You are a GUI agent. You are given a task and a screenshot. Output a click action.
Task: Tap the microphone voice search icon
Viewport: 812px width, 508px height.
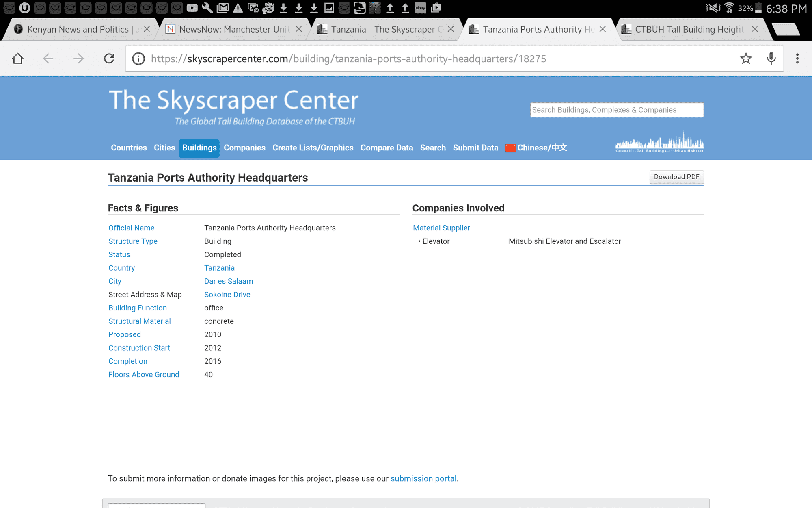pyautogui.click(x=771, y=59)
